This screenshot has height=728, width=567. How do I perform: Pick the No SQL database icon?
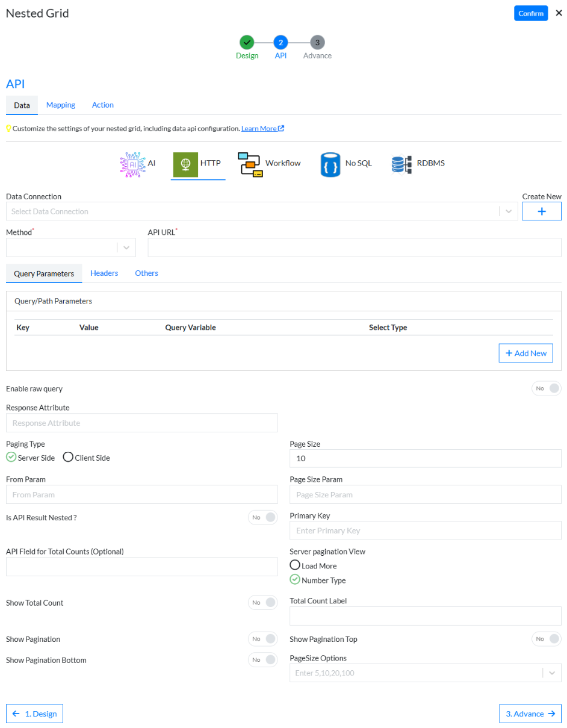pyautogui.click(x=330, y=164)
